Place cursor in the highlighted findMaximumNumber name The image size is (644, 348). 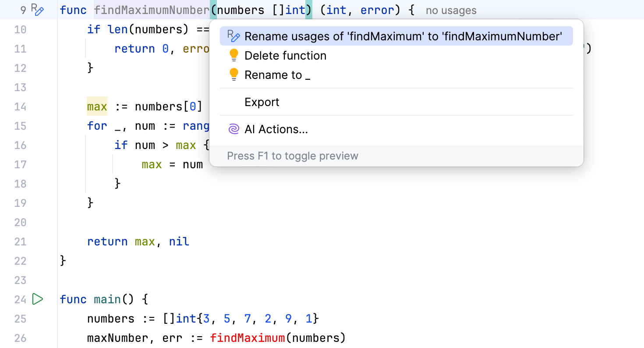[151, 10]
